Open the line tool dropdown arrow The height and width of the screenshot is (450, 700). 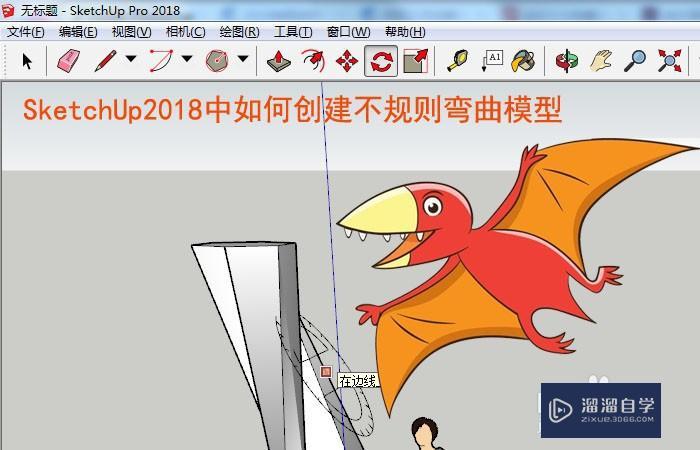(131, 58)
